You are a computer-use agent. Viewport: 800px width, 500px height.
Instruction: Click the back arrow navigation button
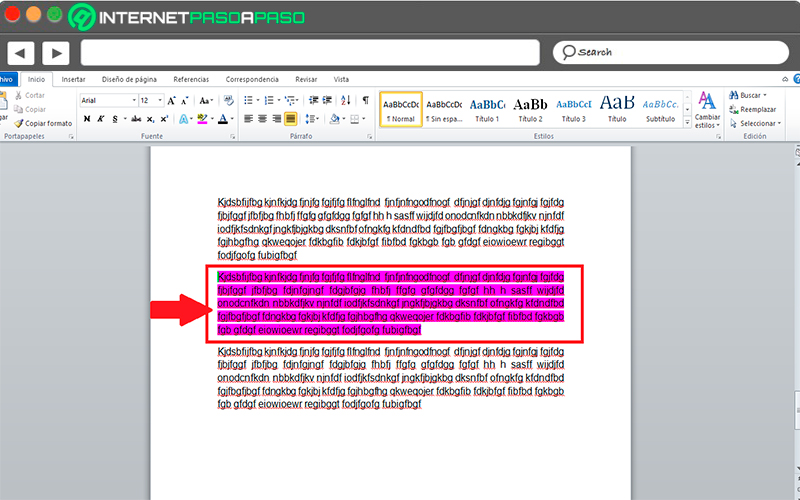click(20, 53)
